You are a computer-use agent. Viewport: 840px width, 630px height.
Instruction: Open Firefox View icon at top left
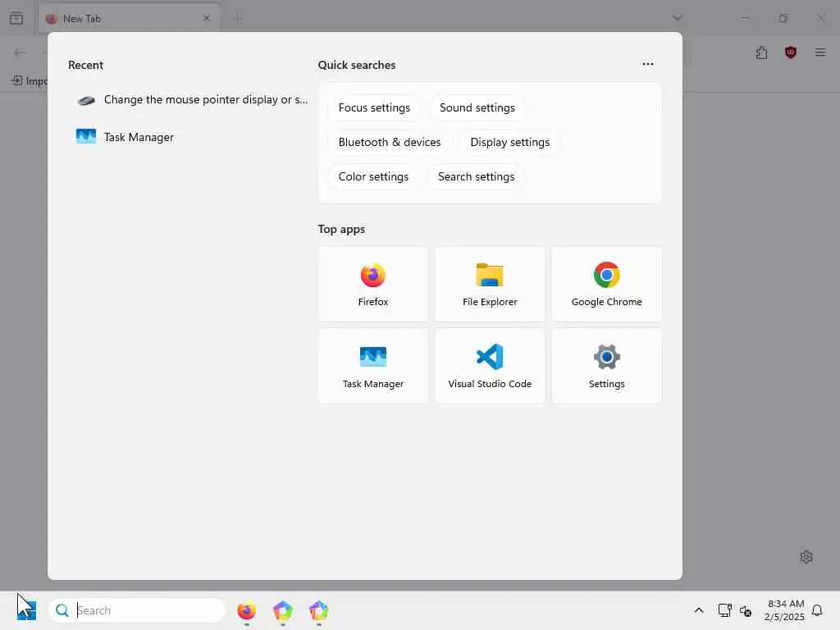(16, 18)
